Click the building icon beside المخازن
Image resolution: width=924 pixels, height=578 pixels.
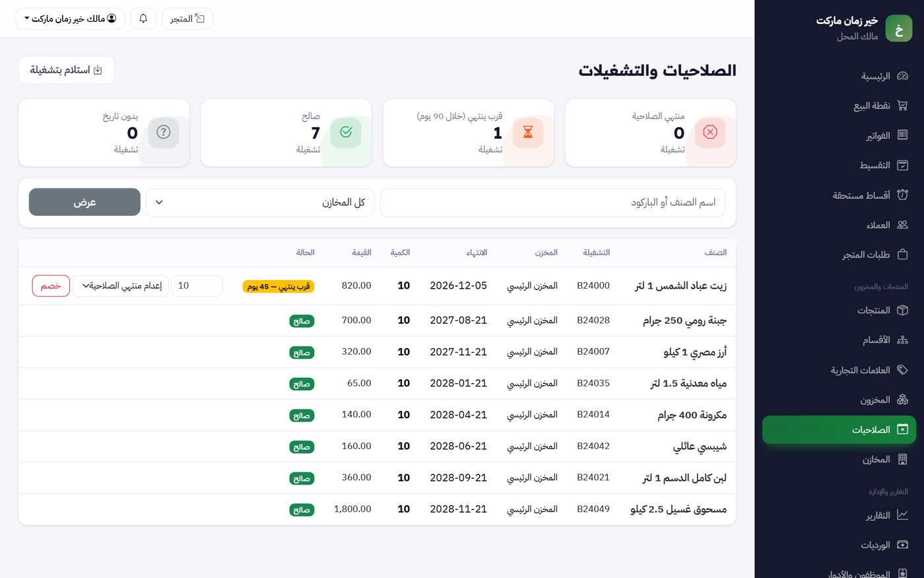click(902, 459)
